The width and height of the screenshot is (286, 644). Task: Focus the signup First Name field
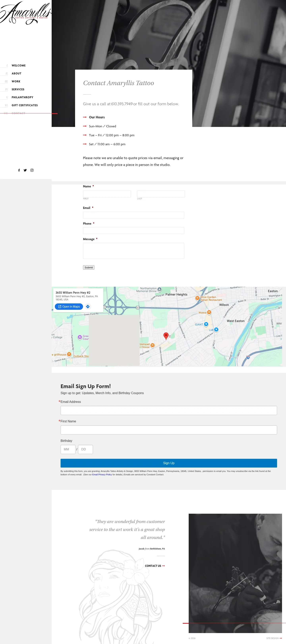(169, 430)
